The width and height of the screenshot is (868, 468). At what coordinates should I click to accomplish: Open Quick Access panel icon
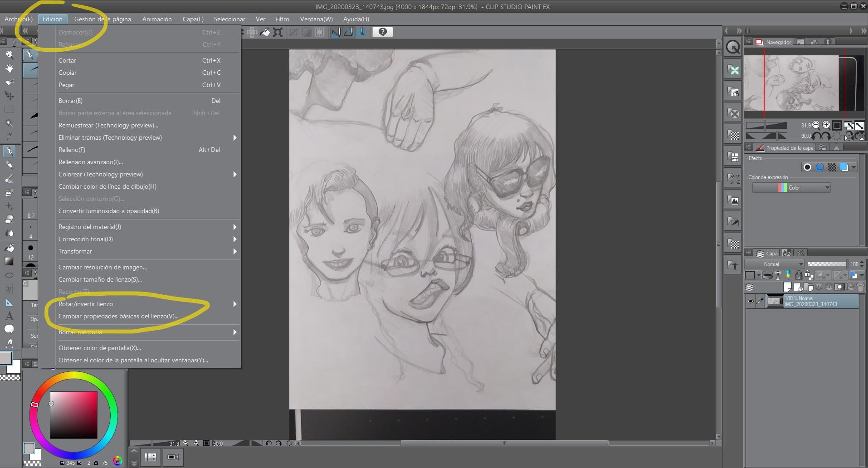click(733, 47)
